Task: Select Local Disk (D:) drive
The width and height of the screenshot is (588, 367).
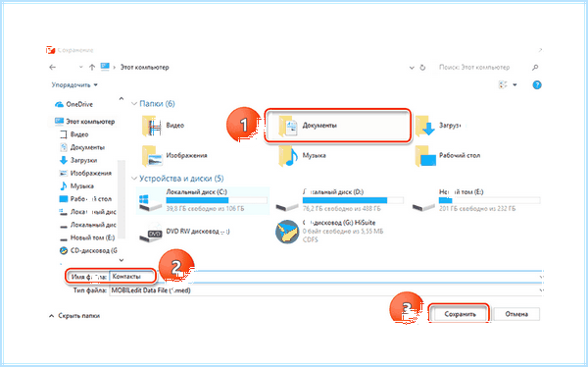Action: [x=339, y=200]
